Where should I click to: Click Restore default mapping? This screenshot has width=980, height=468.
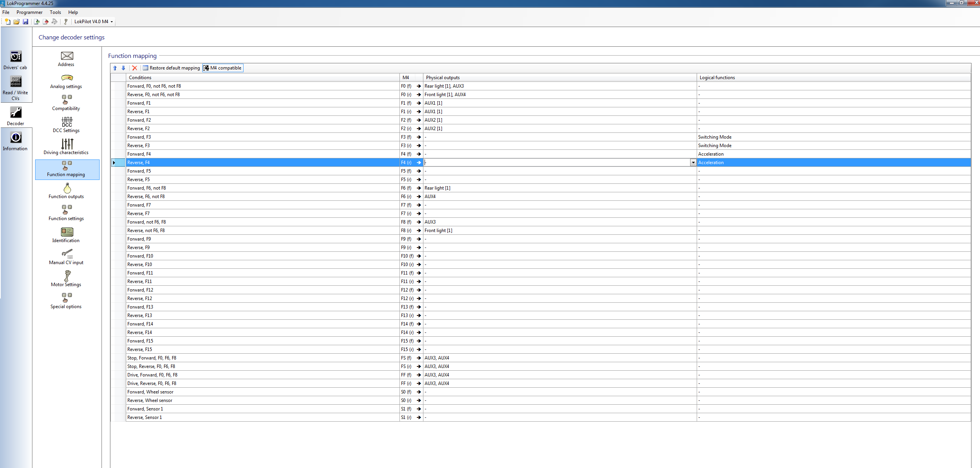[171, 68]
